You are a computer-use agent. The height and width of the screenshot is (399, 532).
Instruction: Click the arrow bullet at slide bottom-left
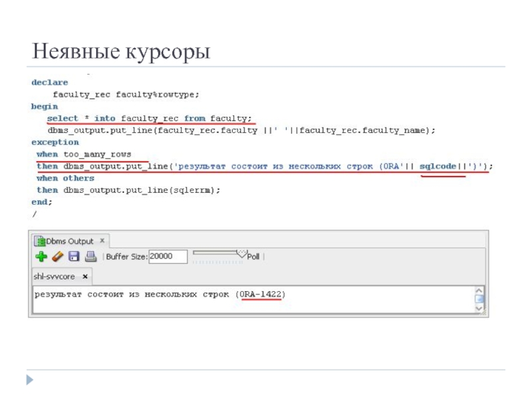[29, 379]
